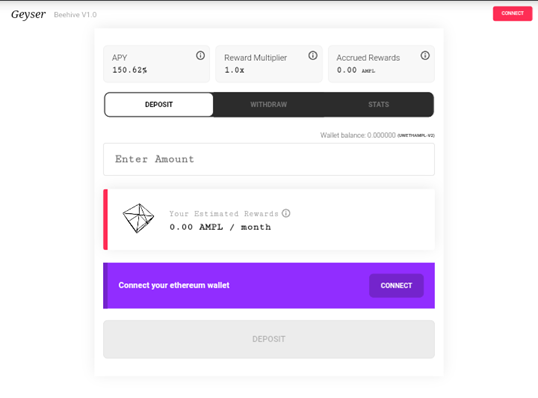
Task: Click the Connect your ethereum wallet text
Action: click(x=174, y=285)
